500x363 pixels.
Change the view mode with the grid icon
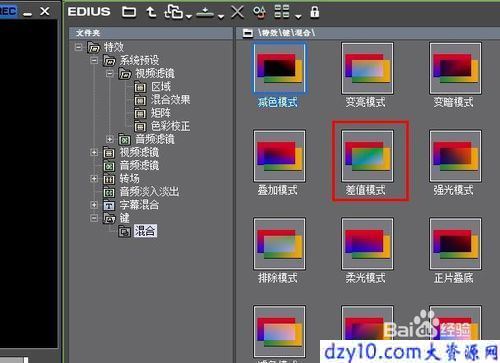[x=282, y=12]
